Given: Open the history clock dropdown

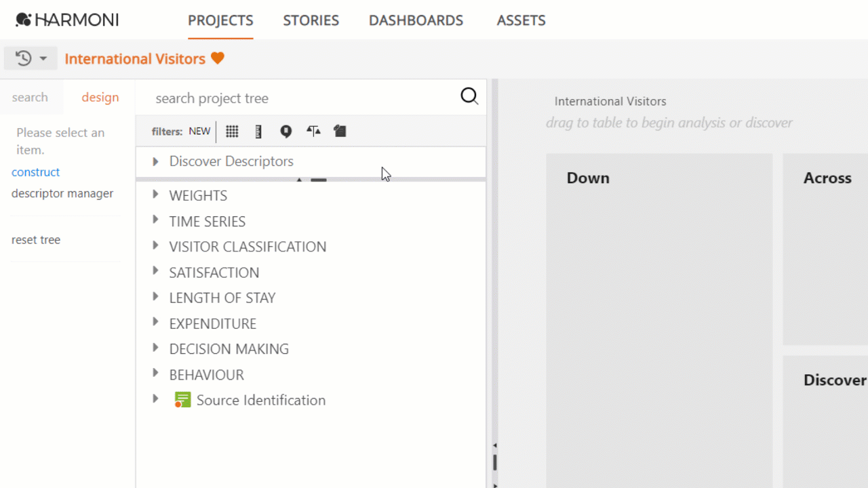Looking at the screenshot, I should [x=31, y=58].
